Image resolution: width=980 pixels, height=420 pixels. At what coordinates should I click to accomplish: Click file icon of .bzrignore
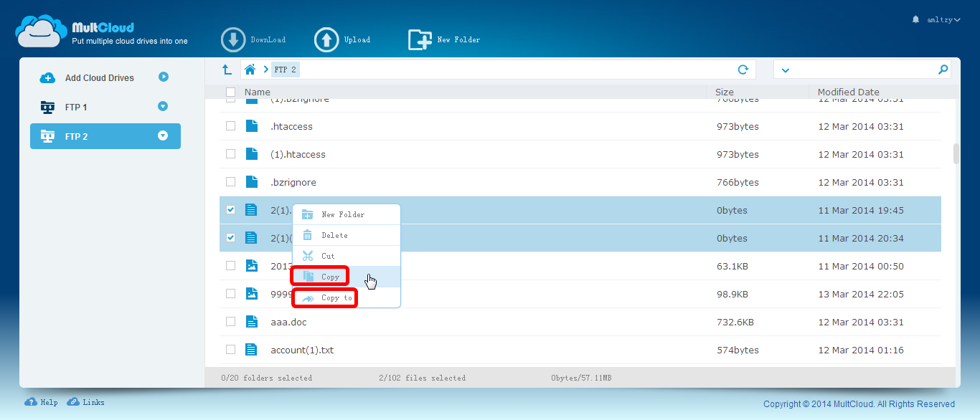tap(251, 182)
